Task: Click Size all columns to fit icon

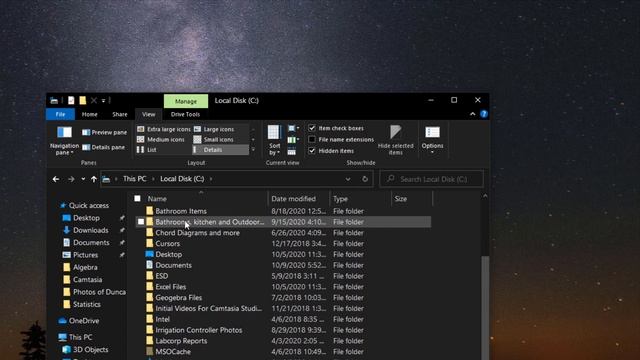Action: [x=292, y=151]
